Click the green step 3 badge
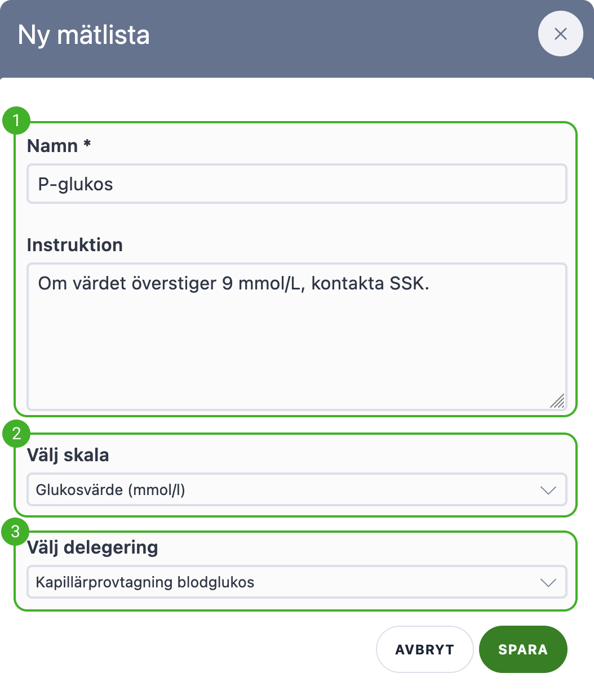594x700 pixels. click(16, 532)
